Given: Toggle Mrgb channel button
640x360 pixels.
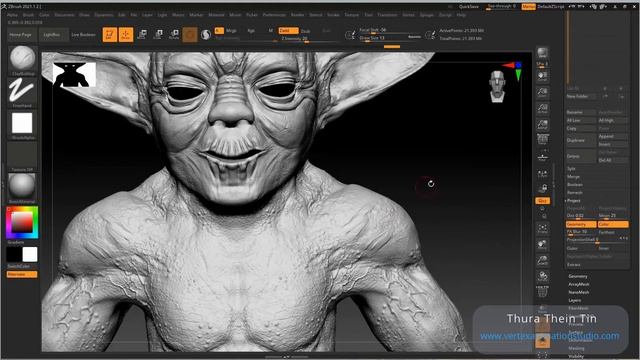Looking at the screenshot, I should click(231, 31).
